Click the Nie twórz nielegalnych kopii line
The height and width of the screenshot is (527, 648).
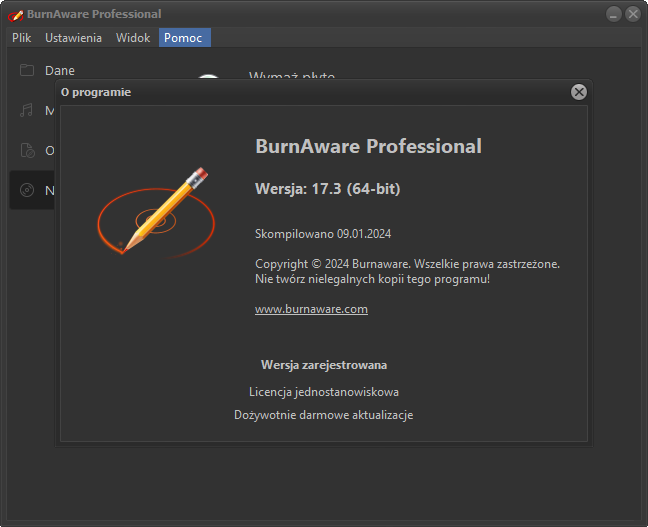coord(372,279)
